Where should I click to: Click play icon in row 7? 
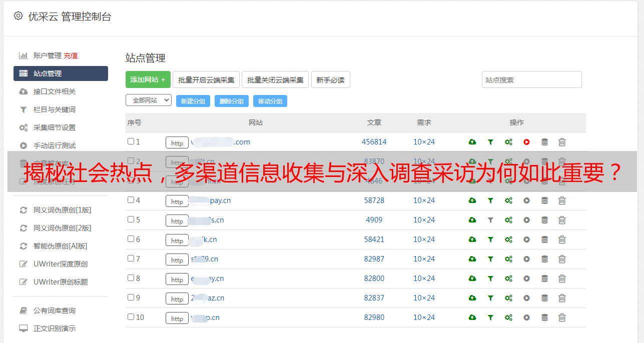[x=526, y=259]
